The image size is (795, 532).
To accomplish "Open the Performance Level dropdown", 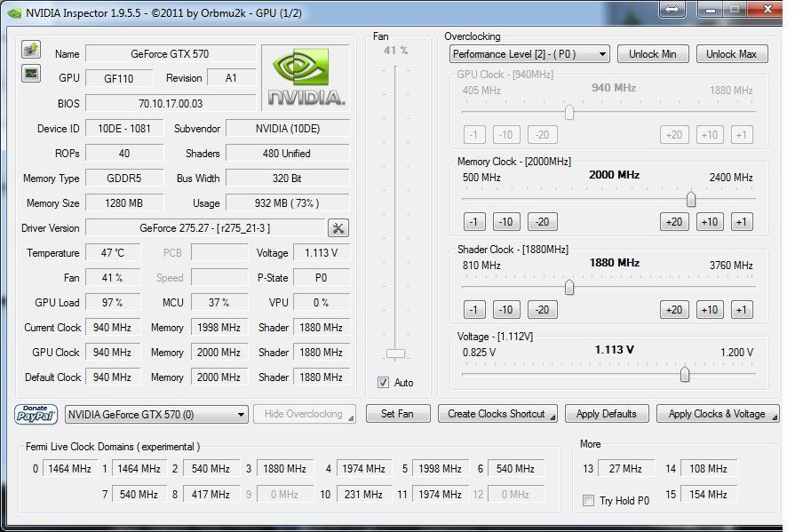I will click(529, 54).
